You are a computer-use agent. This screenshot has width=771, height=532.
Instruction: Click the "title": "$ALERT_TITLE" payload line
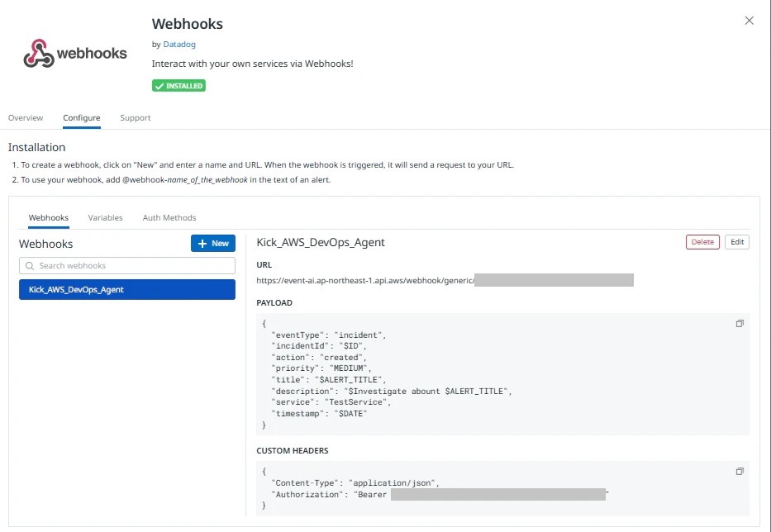pos(328,380)
